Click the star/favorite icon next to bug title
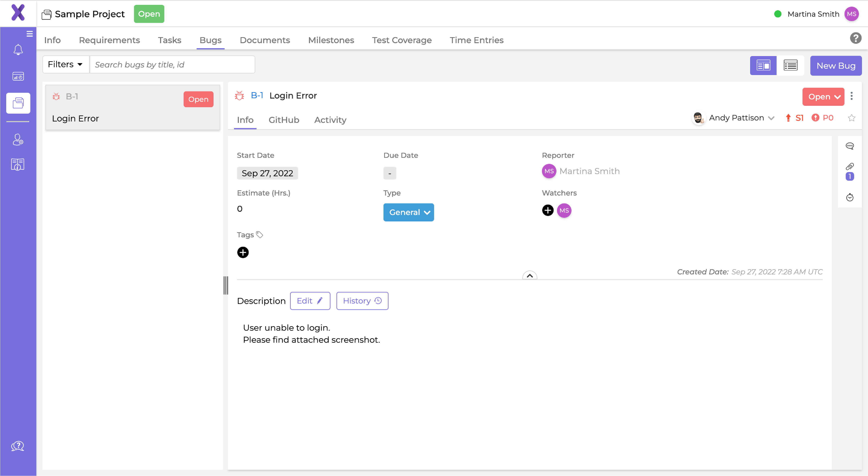Viewport: 868px width, 476px height. click(x=852, y=118)
